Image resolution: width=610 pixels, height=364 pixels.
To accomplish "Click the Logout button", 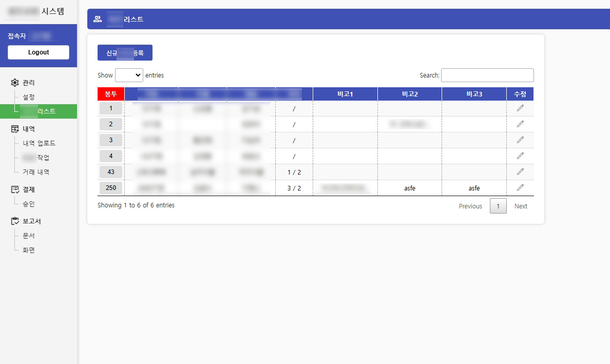I will [x=39, y=52].
